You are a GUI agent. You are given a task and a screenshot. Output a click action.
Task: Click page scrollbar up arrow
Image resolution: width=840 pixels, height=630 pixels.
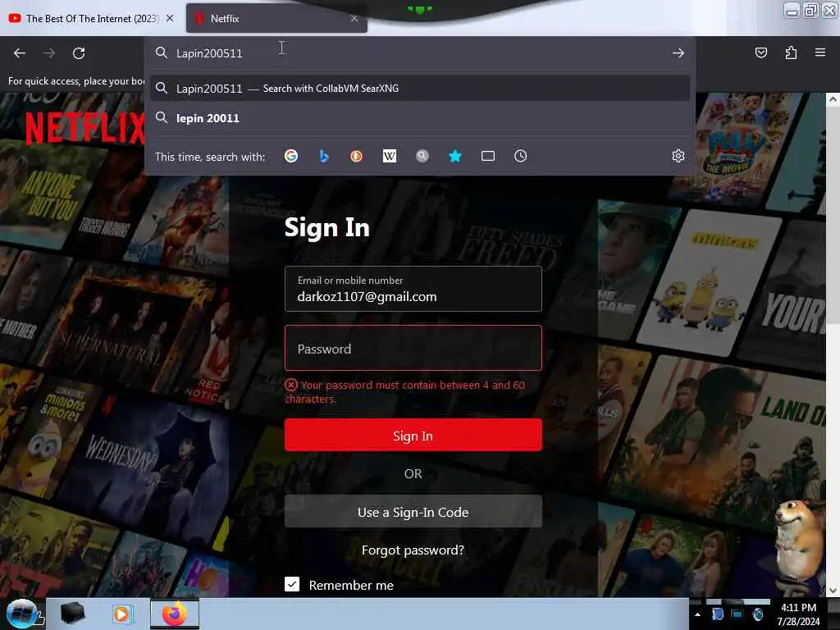(x=833, y=99)
